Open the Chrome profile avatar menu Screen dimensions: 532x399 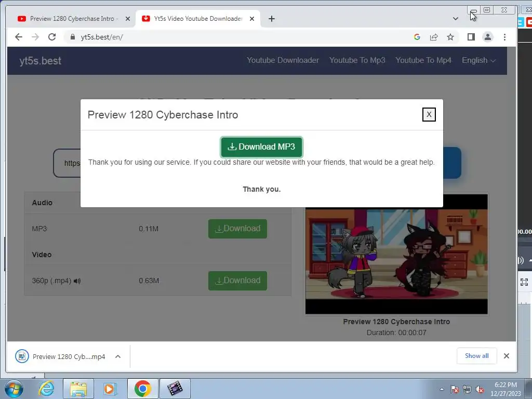point(487,37)
